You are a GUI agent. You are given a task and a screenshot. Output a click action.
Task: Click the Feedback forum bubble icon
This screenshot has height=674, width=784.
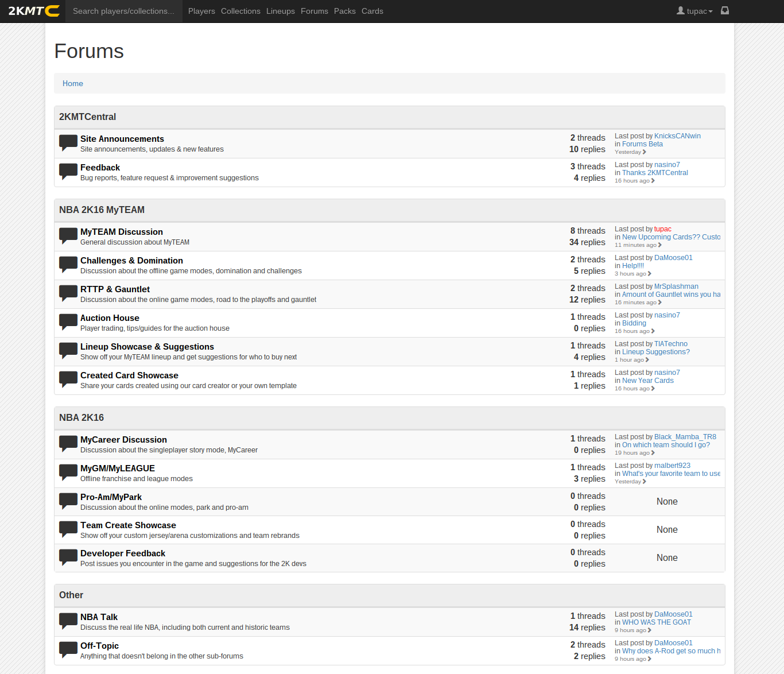tap(68, 172)
